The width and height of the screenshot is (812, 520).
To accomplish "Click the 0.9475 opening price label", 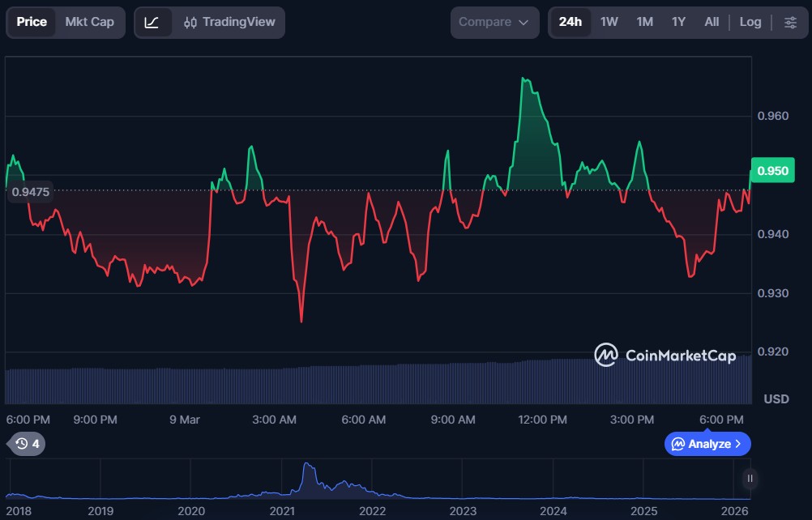I will [30, 192].
